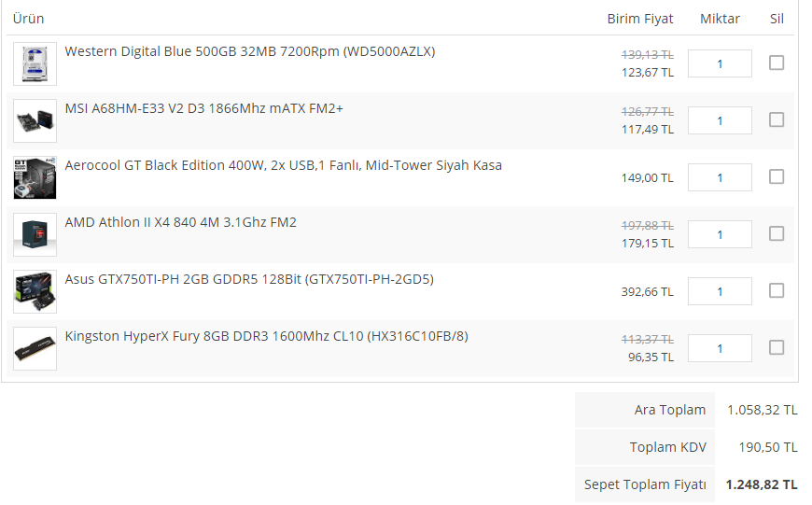Viewport: 812px width, 505px height.
Task: Click the quantity field for Western Digital Blue
Action: pyautogui.click(x=720, y=63)
